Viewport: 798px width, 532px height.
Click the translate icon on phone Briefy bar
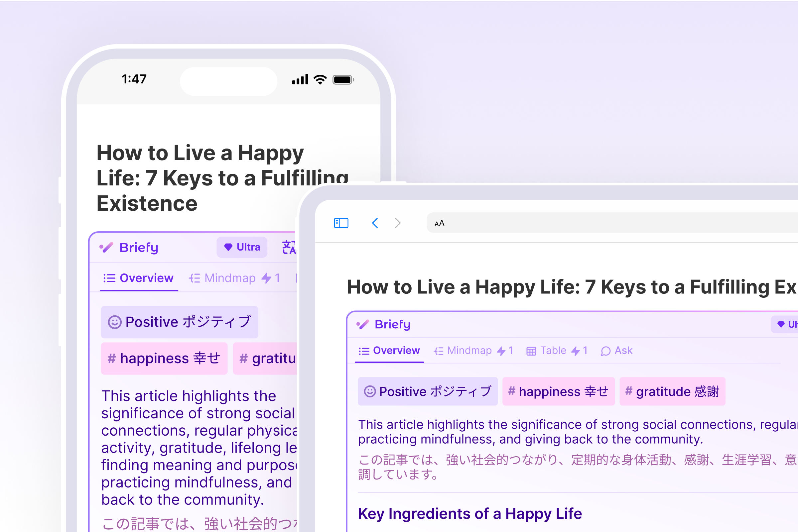click(x=289, y=247)
